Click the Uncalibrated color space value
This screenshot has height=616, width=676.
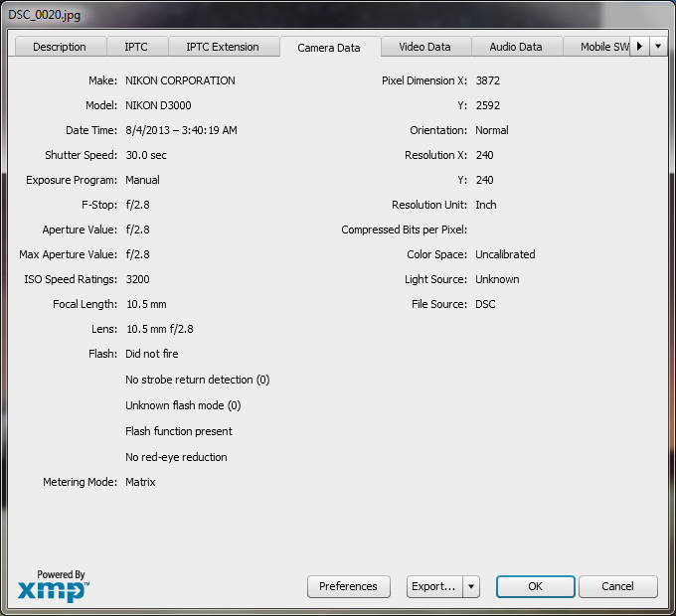click(x=505, y=254)
